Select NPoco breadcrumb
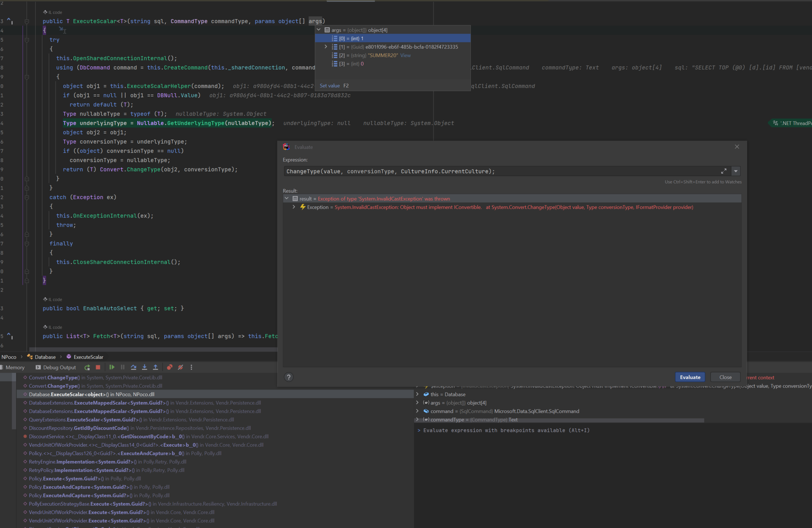The image size is (812, 528). pos(9,357)
